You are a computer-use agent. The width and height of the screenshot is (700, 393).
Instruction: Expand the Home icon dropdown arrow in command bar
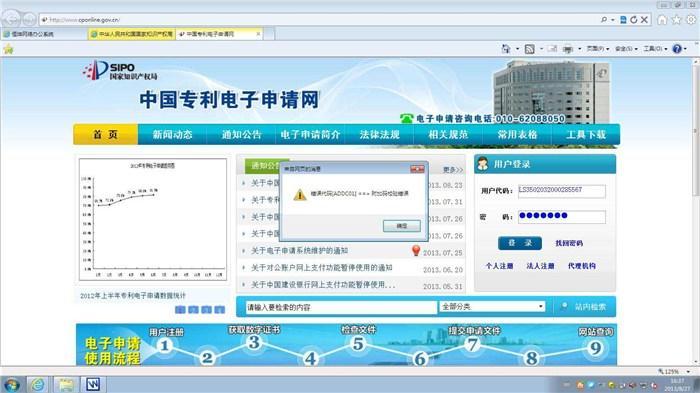(x=517, y=49)
